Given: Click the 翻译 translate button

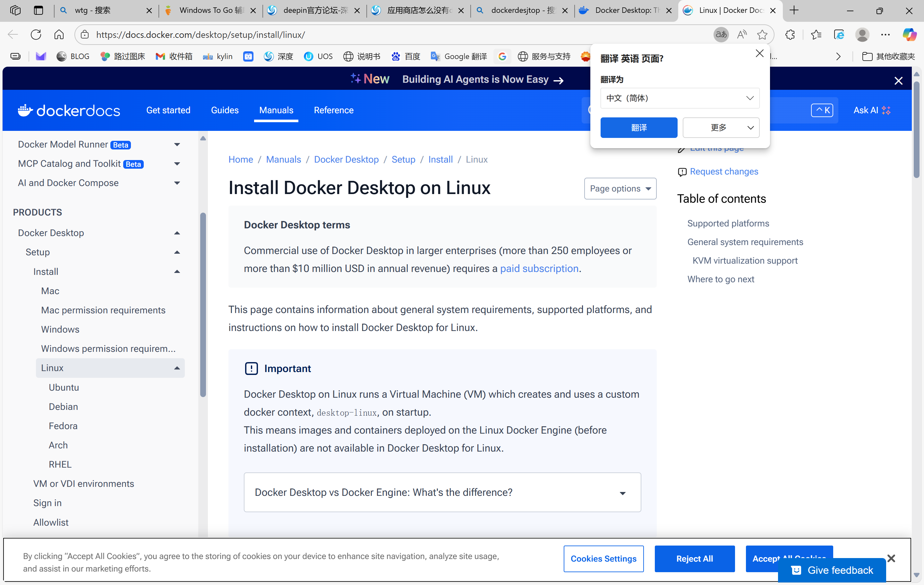Looking at the screenshot, I should click(638, 127).
